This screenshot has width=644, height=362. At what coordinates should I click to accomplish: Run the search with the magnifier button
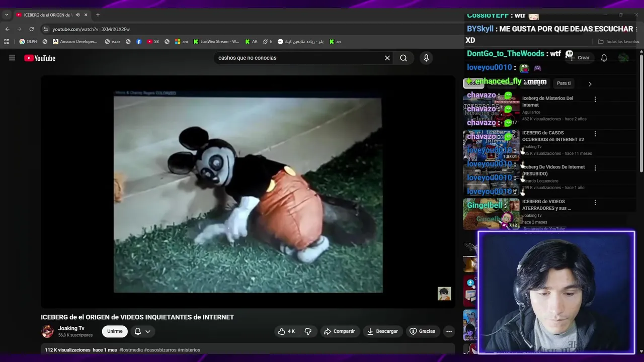click(404, 58)
